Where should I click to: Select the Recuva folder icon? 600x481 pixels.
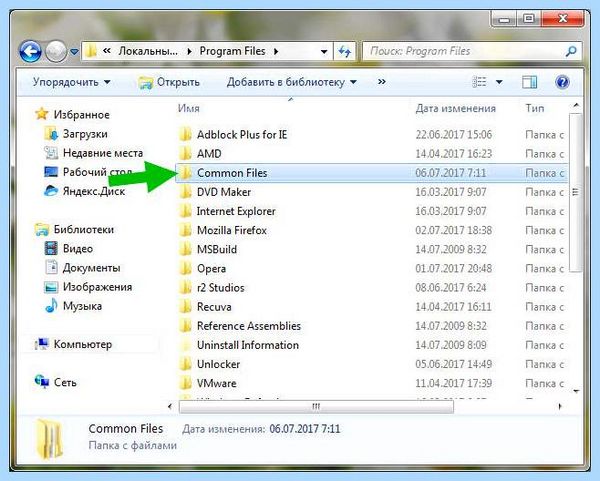(x=186, y=307)
